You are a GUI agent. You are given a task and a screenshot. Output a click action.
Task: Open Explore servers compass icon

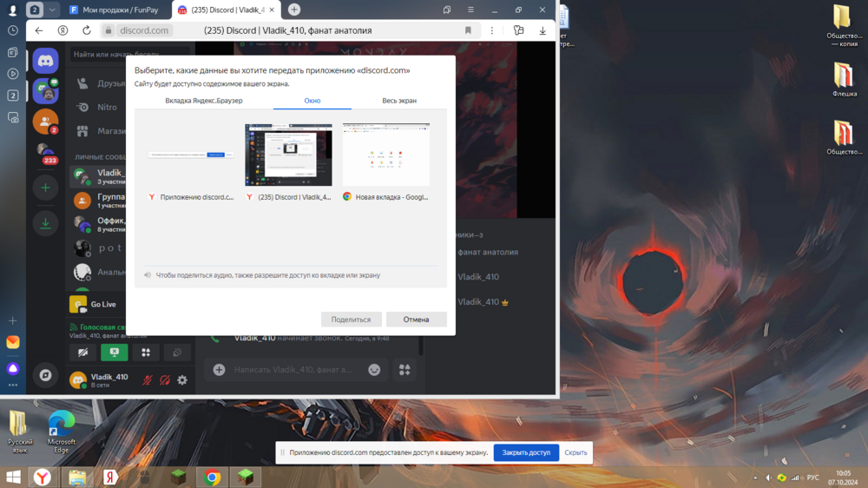coord(45,376)
